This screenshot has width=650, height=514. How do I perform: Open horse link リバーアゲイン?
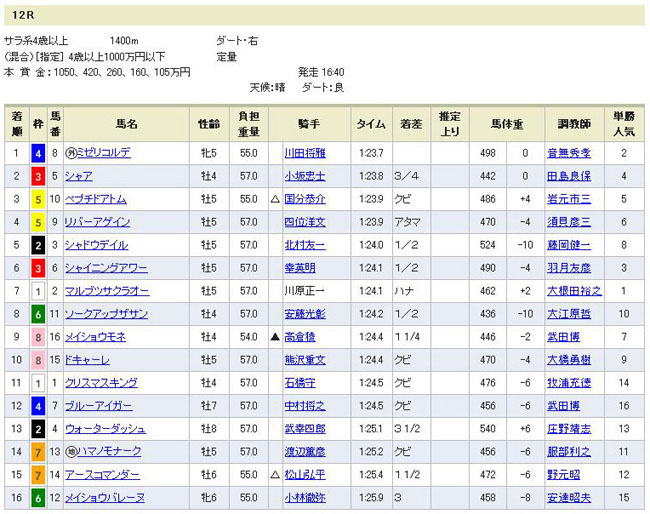[98, 222]
